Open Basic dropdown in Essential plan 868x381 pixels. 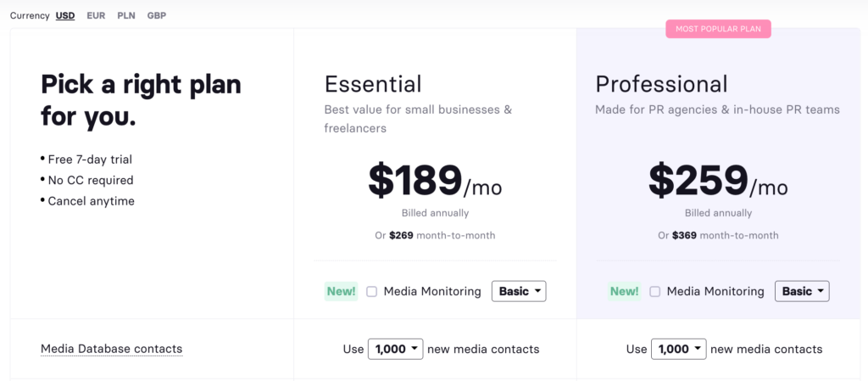[x=519, y=291]
